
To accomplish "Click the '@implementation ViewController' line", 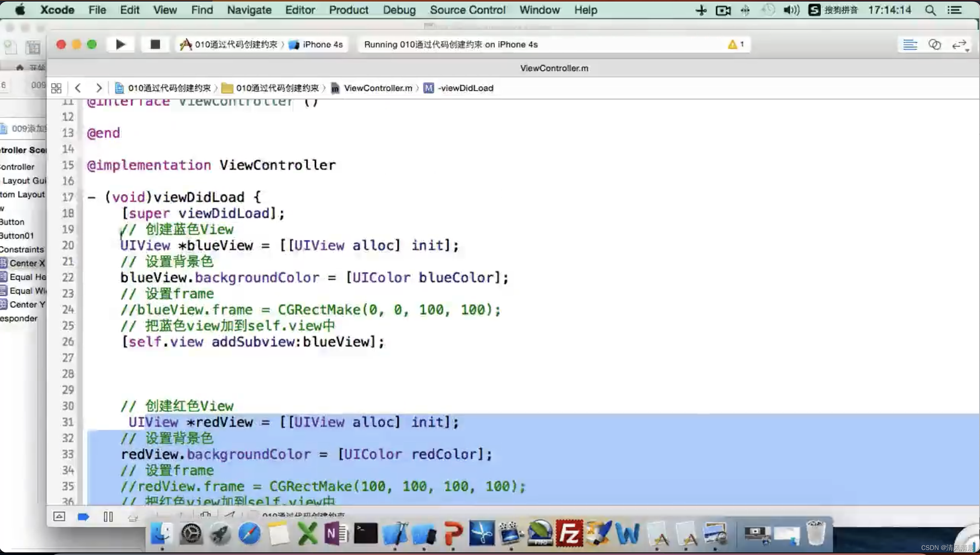I will coord(211,165).
